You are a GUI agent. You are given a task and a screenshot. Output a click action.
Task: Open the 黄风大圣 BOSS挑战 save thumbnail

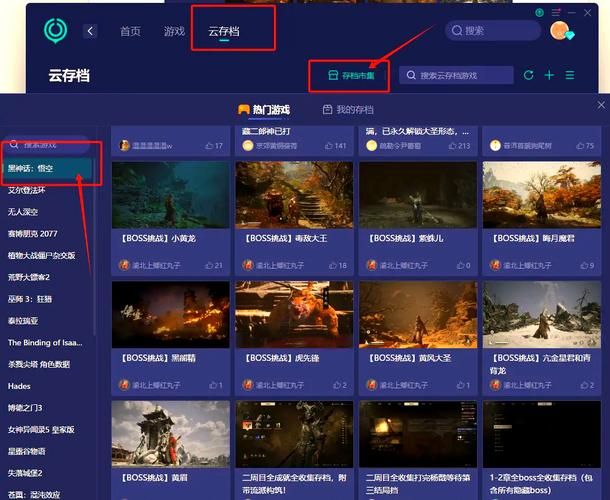pyautogui.click(x=418, y=315)
